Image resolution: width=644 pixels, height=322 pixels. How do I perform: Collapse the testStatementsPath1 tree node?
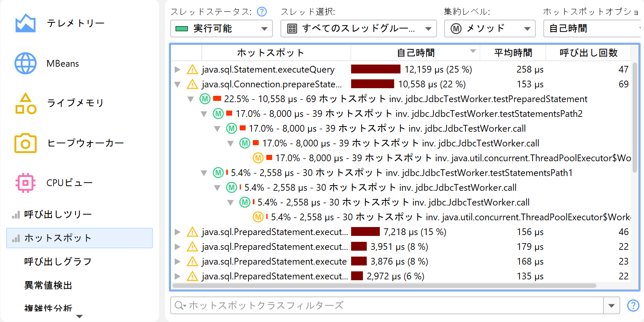tap(204, 173)
